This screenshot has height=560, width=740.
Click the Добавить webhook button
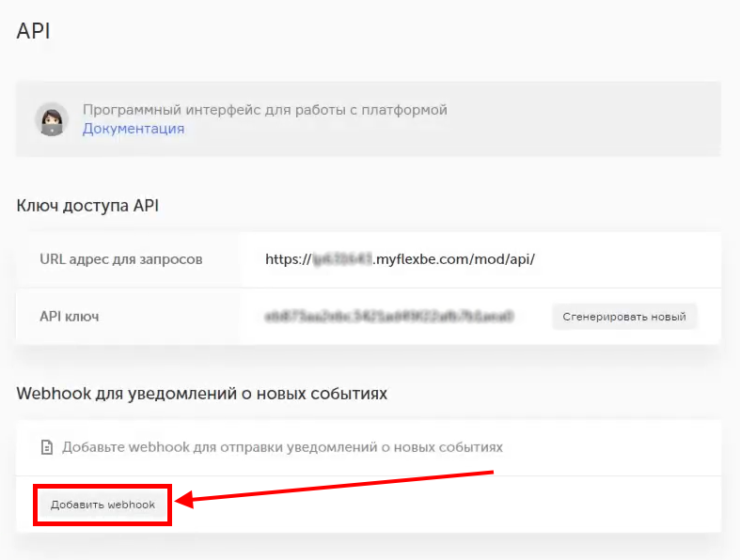[102, 505]
